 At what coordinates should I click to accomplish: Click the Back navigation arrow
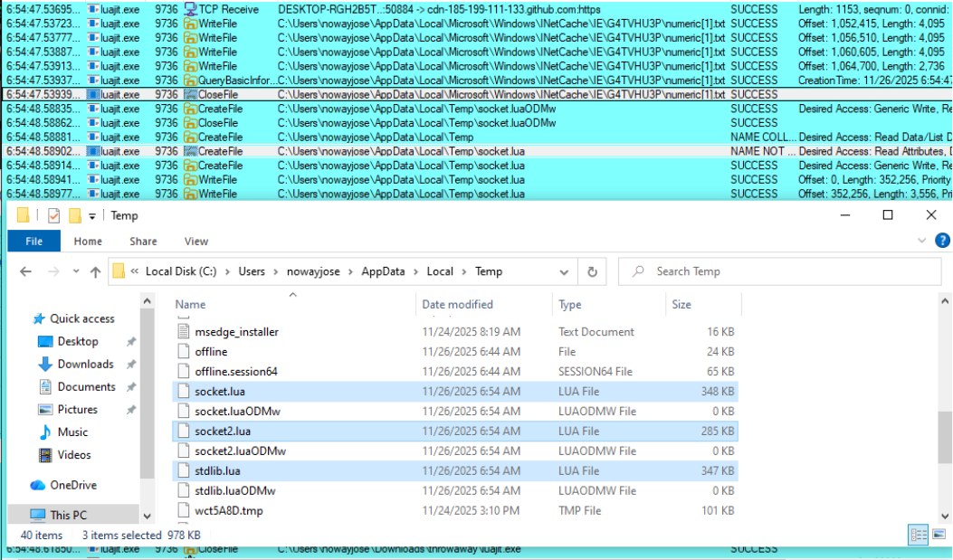pos(25,272)
